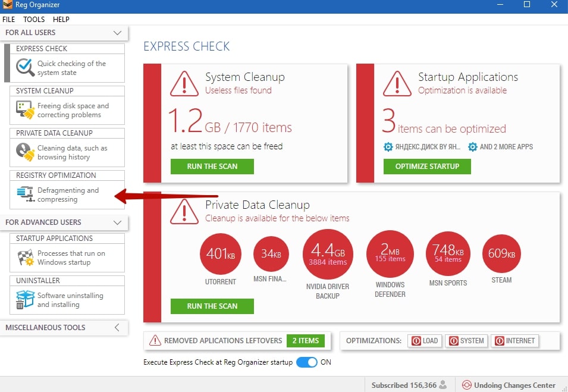Collapse the FOR ADVANCED USERS section

pos(117,222)
